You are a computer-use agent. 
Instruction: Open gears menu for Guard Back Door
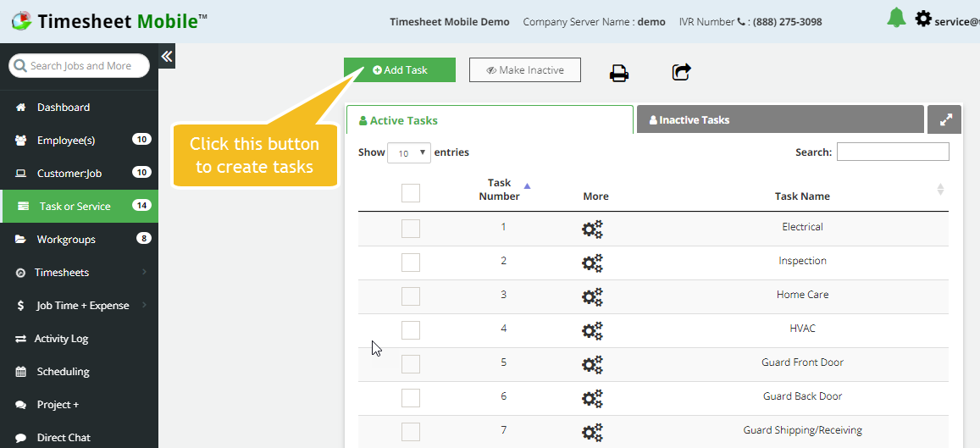pyautogui.click(x=592, y=398)
